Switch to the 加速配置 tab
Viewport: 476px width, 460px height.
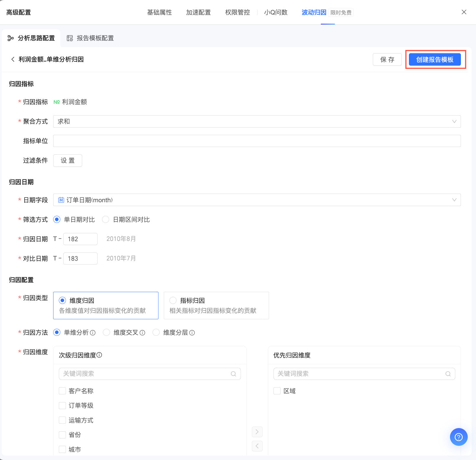198,12
